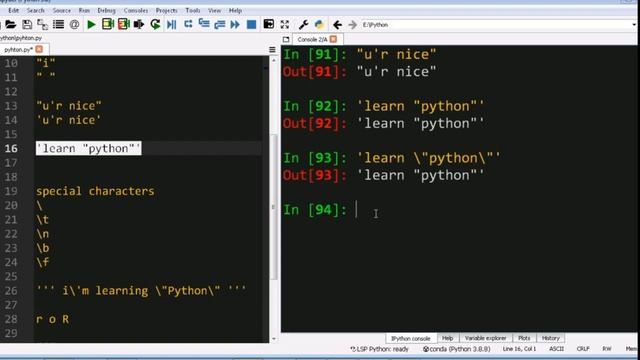Click line number 26 in gutter
Viewport: 640px width, 360px height.
pyautogui.click(x=11, y=291)
